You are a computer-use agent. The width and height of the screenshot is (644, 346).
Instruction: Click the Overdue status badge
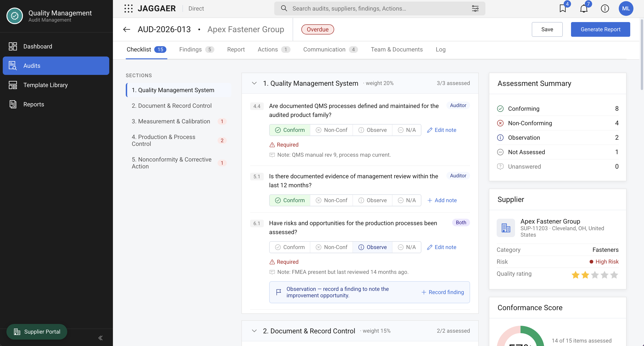[x=317, y=29]
